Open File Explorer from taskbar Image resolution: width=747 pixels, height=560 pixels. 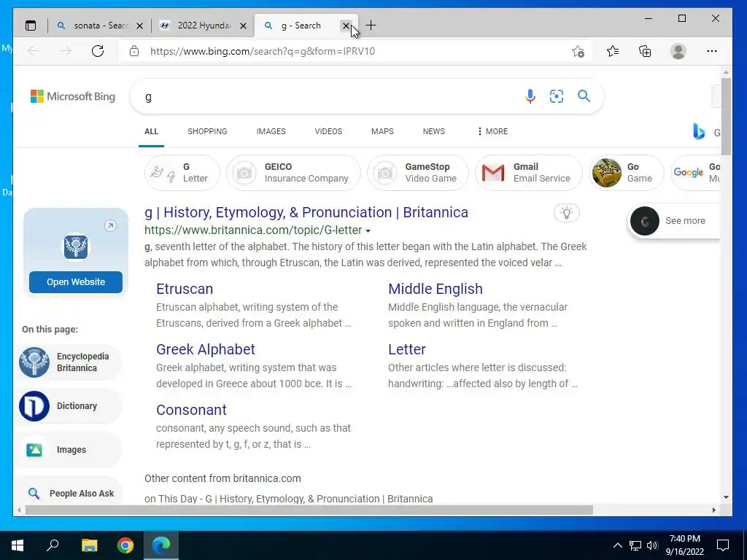[x=89, y=545]
